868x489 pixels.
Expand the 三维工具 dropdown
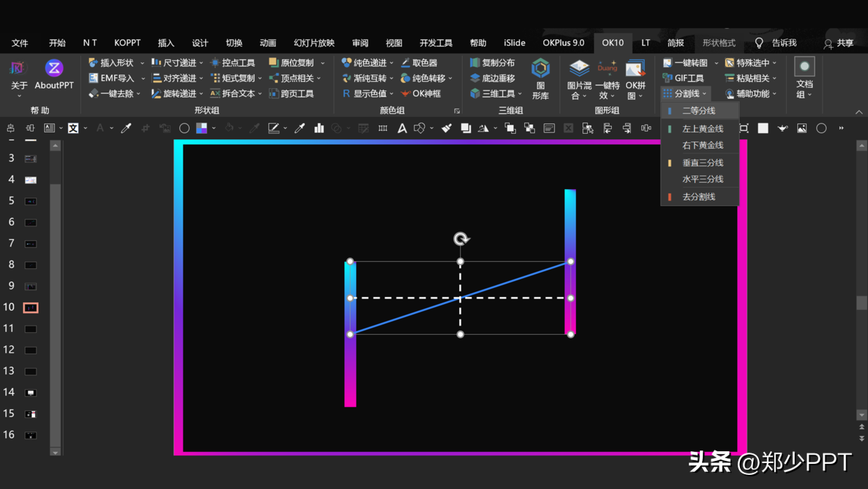pyautogui.click(x=520, y=94)
